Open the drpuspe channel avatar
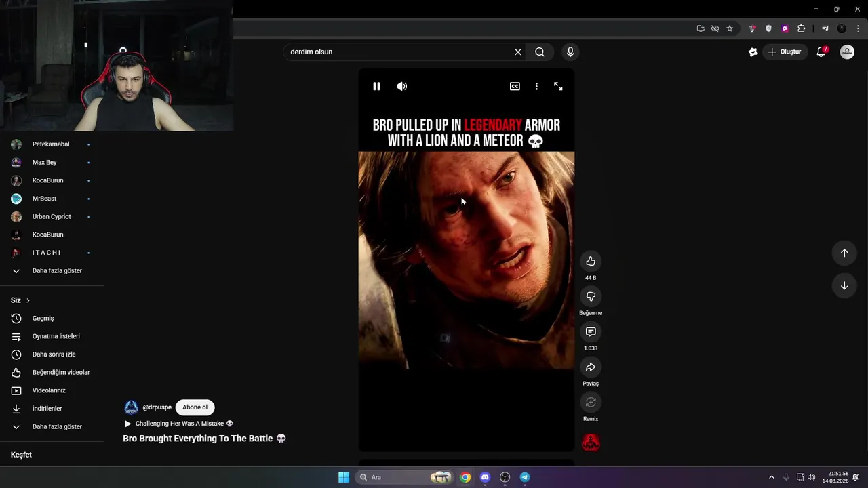Viewport: 868px width, 488px height. (131, 407)
